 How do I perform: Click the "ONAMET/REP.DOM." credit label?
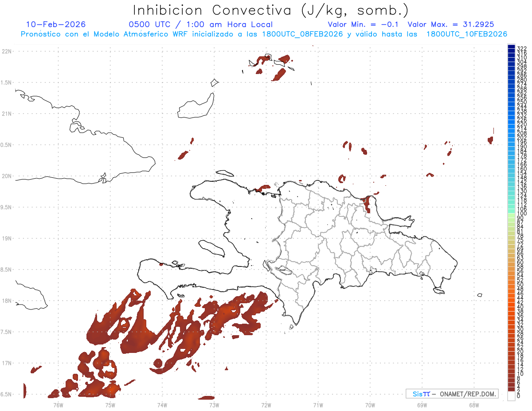click(468, 394)
